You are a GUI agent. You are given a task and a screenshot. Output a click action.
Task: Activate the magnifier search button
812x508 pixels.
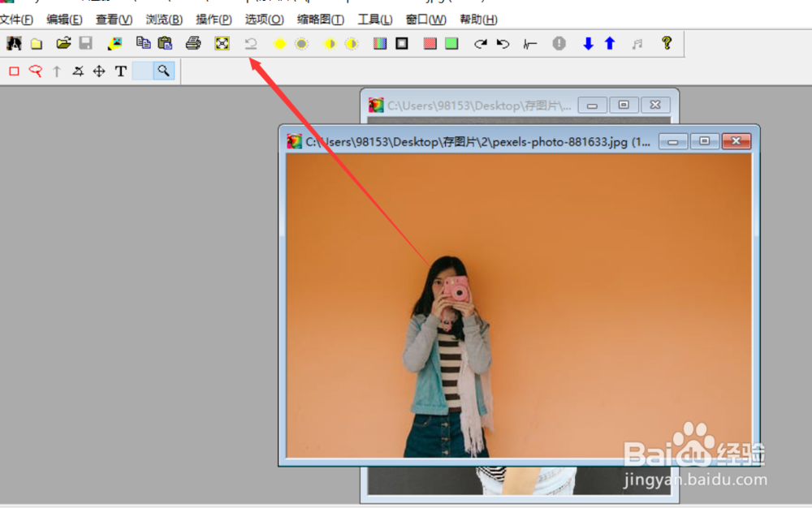point(163,71)
